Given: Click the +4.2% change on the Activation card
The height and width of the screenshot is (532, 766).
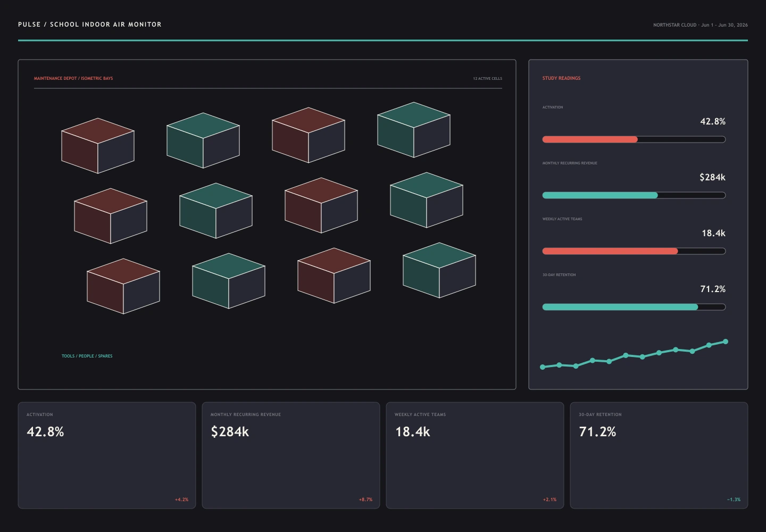Looking at the screenshot, I should 182,500.
